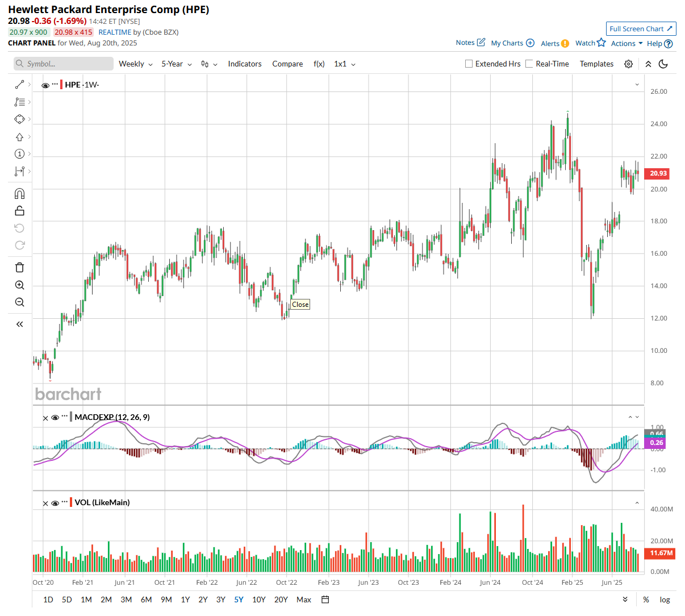Zoom out with the magnifier minus
685x616 pixels.
point(19,302)
